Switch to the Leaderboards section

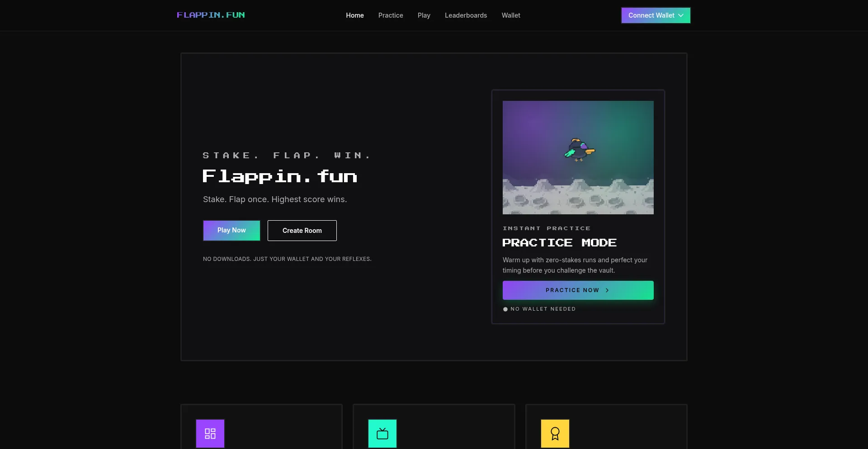click(x=466, y=15)
